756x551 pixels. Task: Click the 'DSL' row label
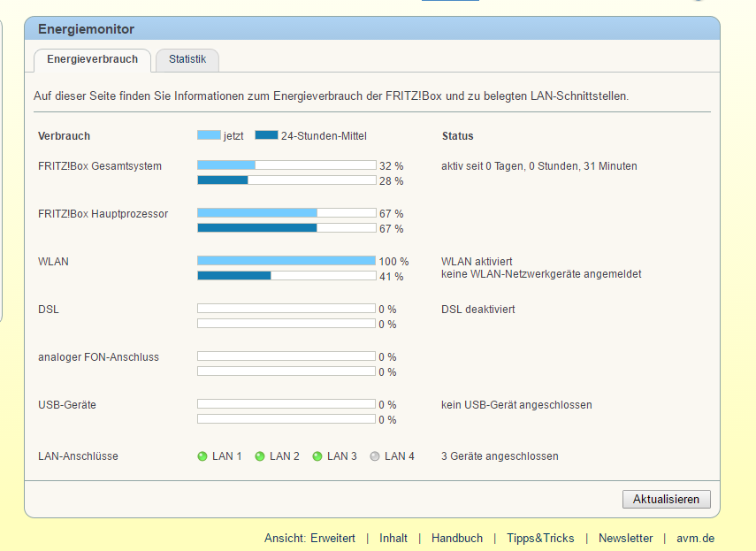tap(49, 309)
